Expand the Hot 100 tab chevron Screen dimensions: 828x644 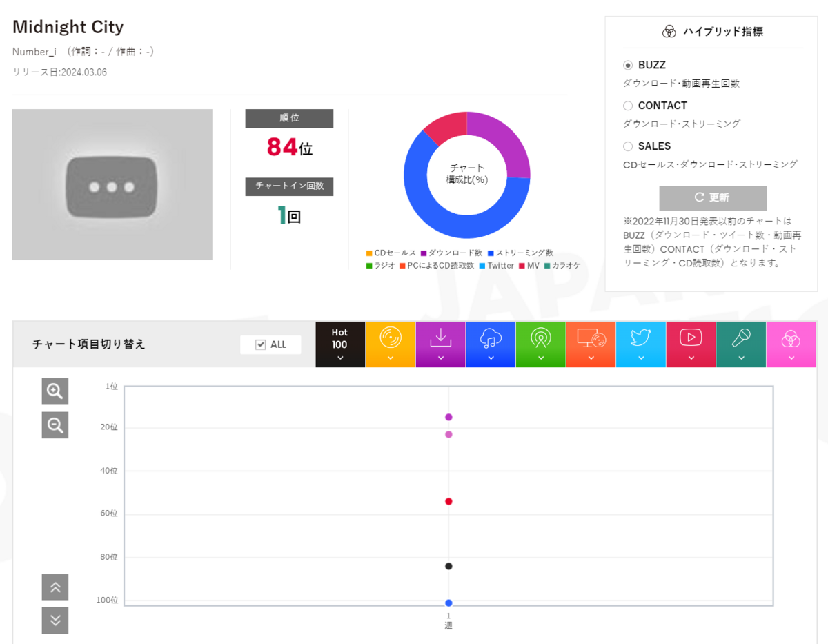click(x=340, y=358)
